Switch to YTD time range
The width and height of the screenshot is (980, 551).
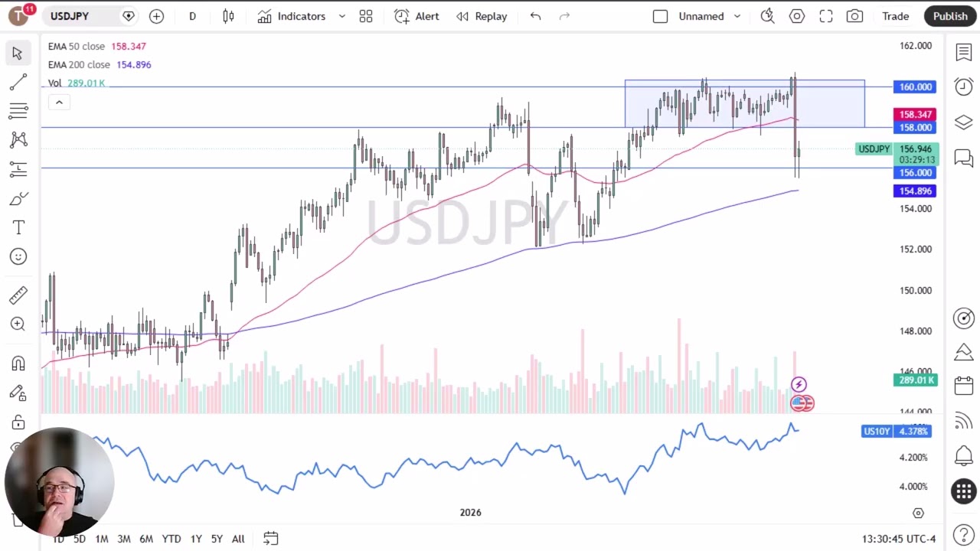point(171,539)
